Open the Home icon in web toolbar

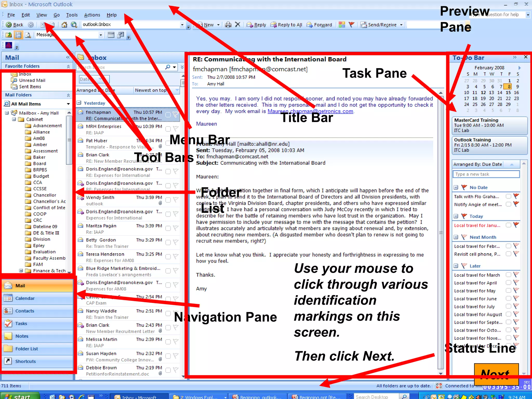tap(64, 25)
